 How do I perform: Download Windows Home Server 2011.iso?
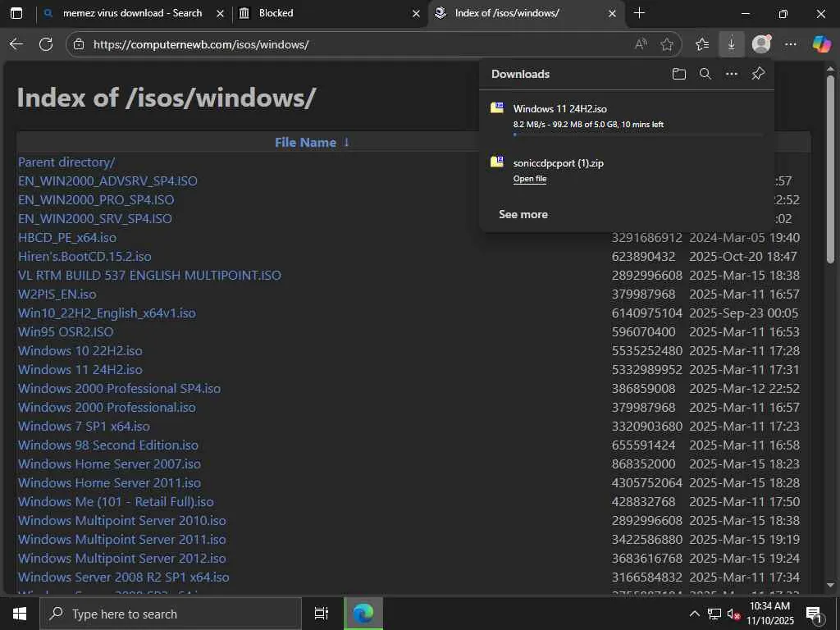pos(109,482)
